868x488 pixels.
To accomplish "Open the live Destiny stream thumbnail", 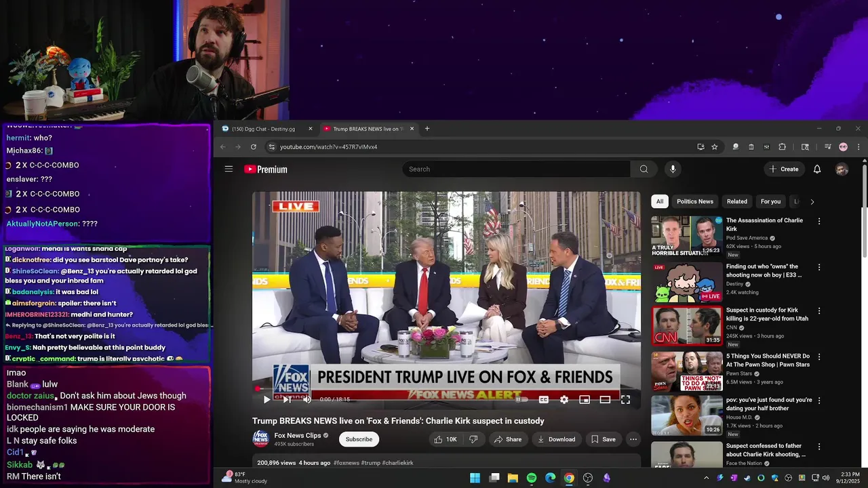I will click(x=686, y=281).
